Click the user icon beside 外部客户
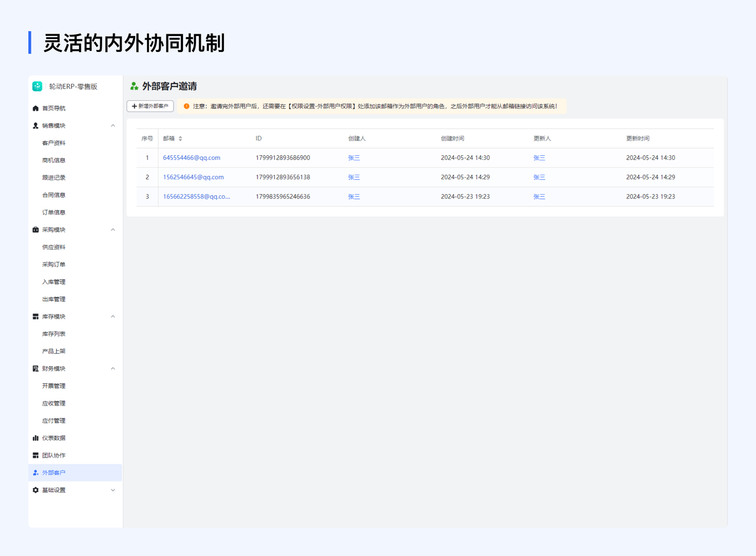Viewport: 756px width, 556px height. click(x=35, y=473)
